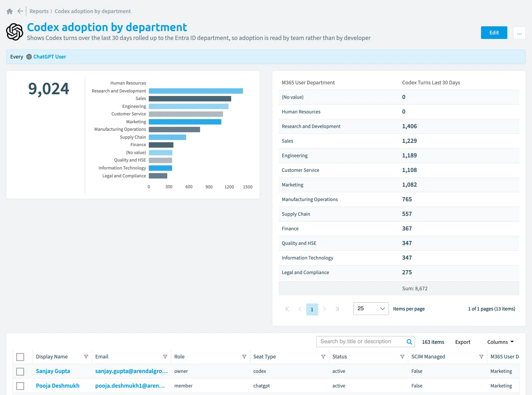
Task: Select the Pooja Deshmukh row checkbox
Action: [20, 386]
